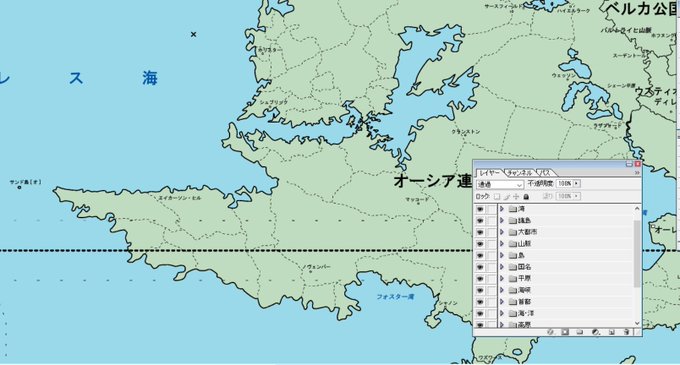Hide the 平原 layer group
This screenshot has height=365, width=680.
tap(480, 279)
